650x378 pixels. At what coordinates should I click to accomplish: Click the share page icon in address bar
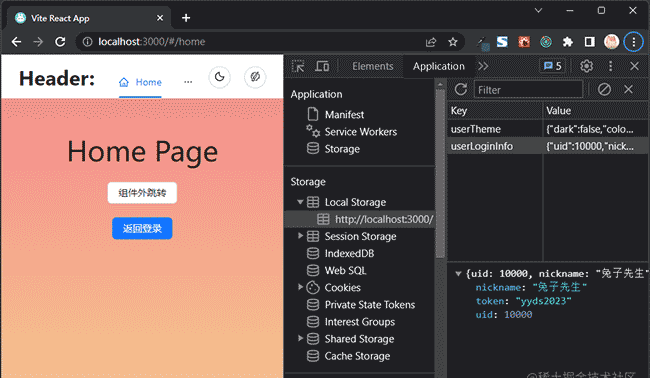tap(431, 42)
